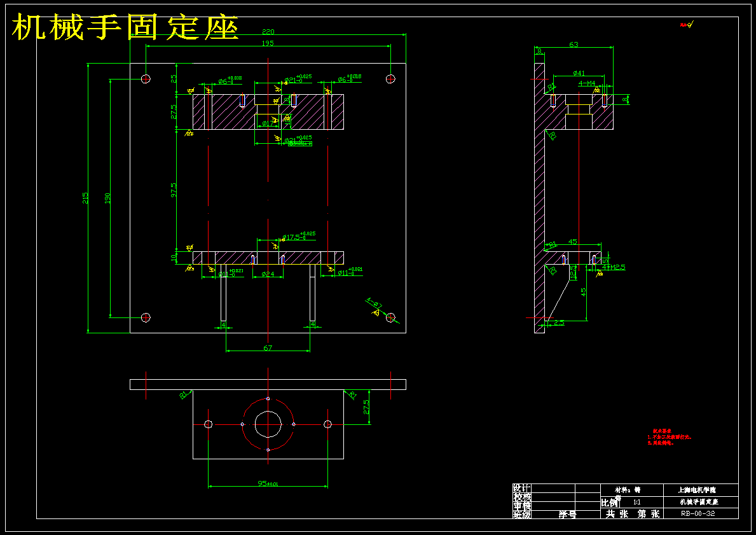756x535 pixels.
Task: Select the dimension 67 below the front view
Action: click(268, 348)
